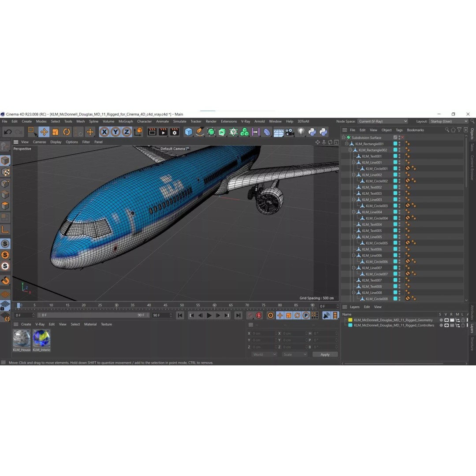Click frame 45 on the timeline ruler

coord(165,305)
